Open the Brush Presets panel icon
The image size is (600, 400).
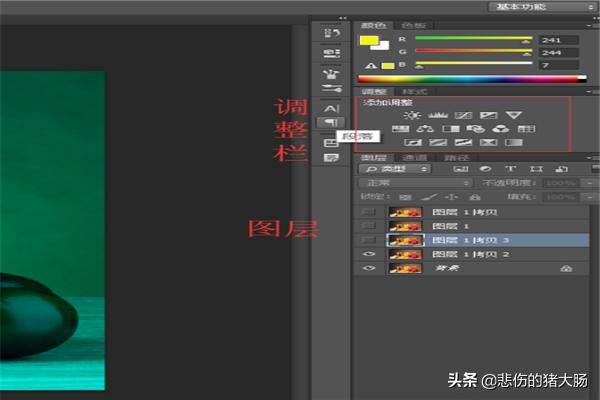click(x=331, y=73)
